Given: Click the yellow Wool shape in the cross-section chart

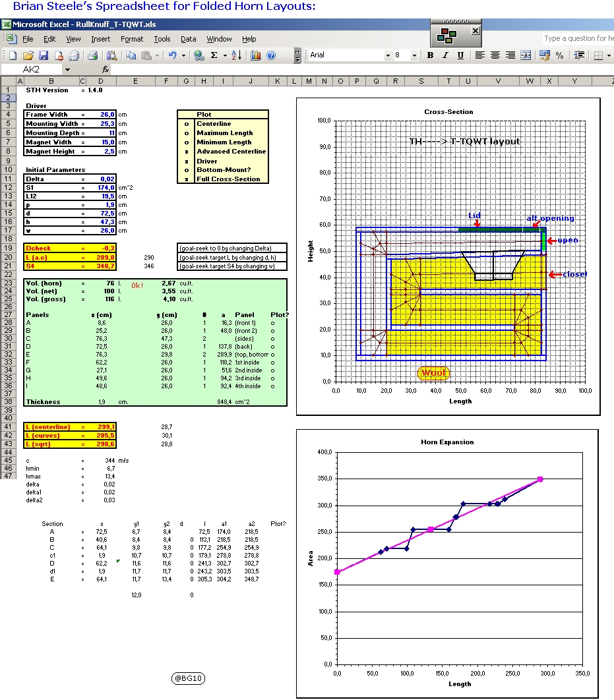Looking at the screenshot, I should 433,373.
